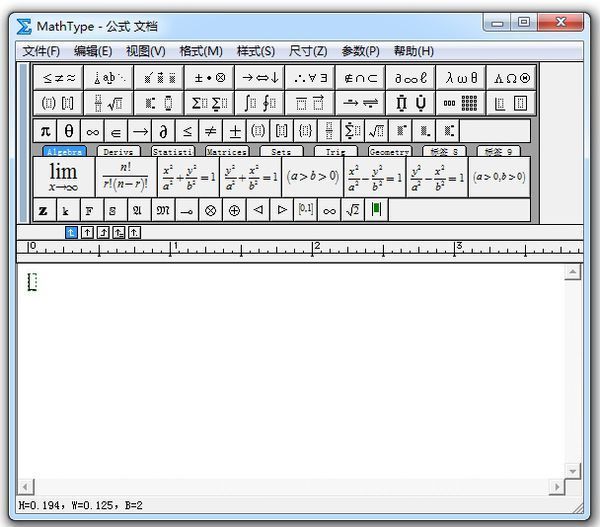
Task: Click the empty equation slot in editing area
Action: click(x=33, y=282)
